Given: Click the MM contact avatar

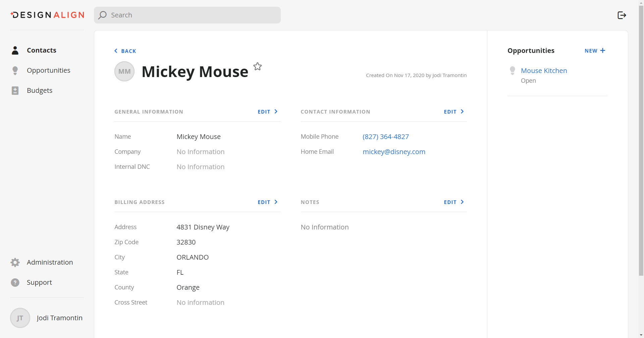Looking at the screenshot, I should point(124,71).
